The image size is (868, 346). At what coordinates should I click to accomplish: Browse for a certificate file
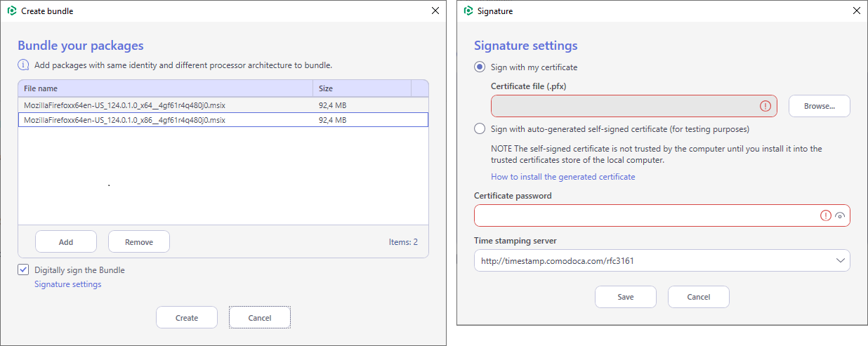(x=820, y=106)
